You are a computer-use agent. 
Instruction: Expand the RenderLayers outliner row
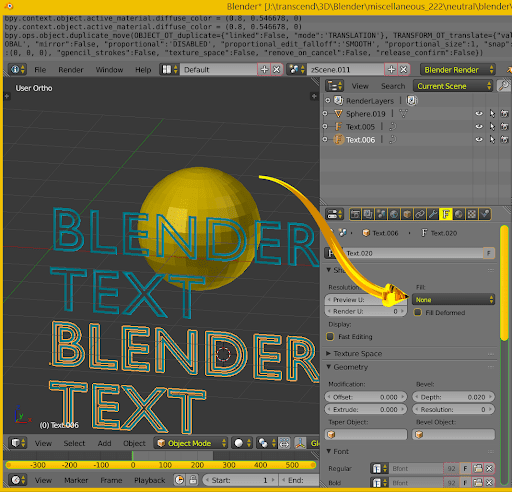[x=328, y=100]
